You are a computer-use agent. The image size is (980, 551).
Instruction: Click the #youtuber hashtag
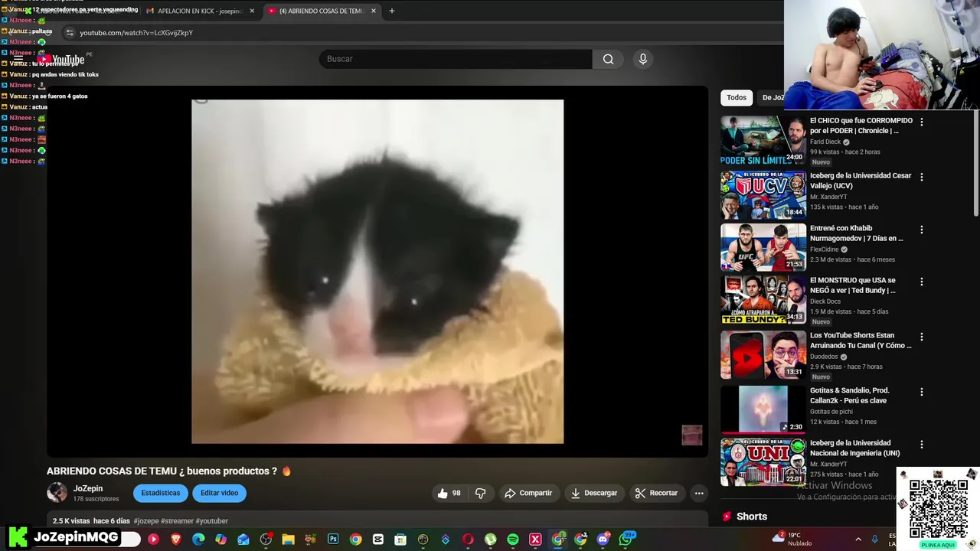click(x=212, y=521)
